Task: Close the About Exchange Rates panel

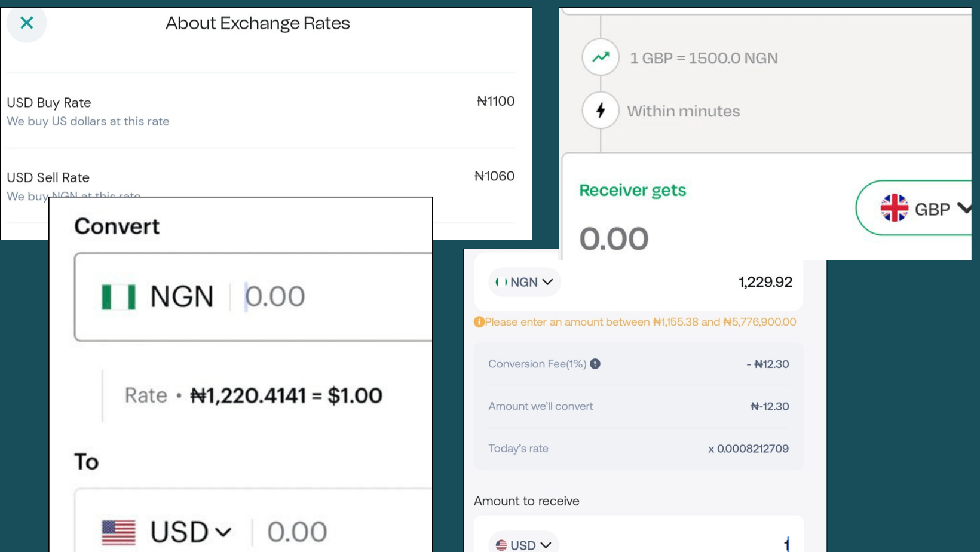Action: tap(27, 23)
